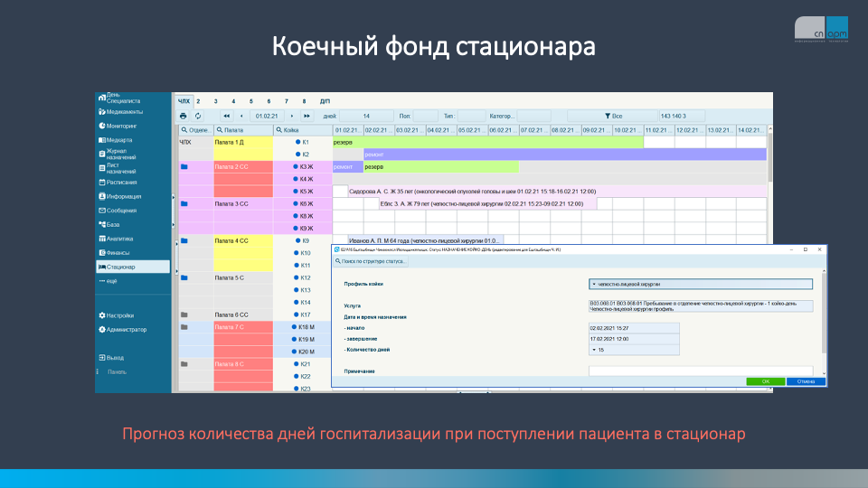This screenshot has width=868, height=488.
Task: Click the 01.02.21 date field in toolbar
Action: (267, 117)
